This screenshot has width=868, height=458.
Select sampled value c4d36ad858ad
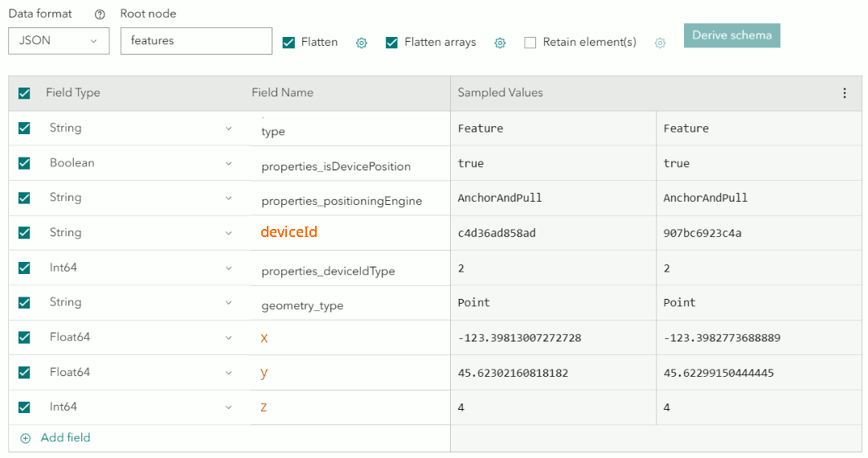(497, 234)
